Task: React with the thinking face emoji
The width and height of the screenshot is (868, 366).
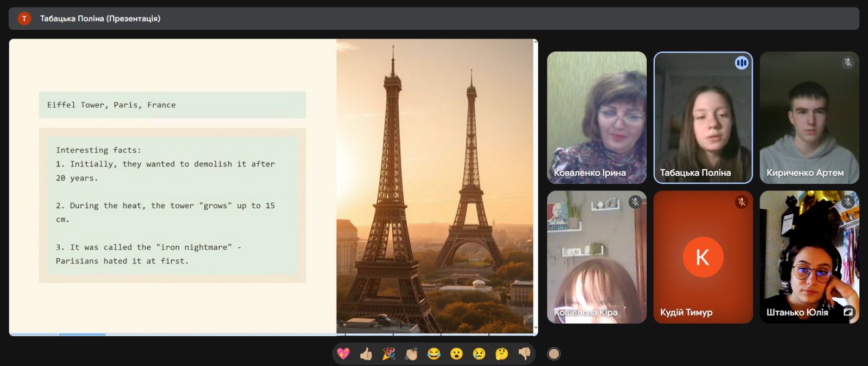Action: (502, 354)
